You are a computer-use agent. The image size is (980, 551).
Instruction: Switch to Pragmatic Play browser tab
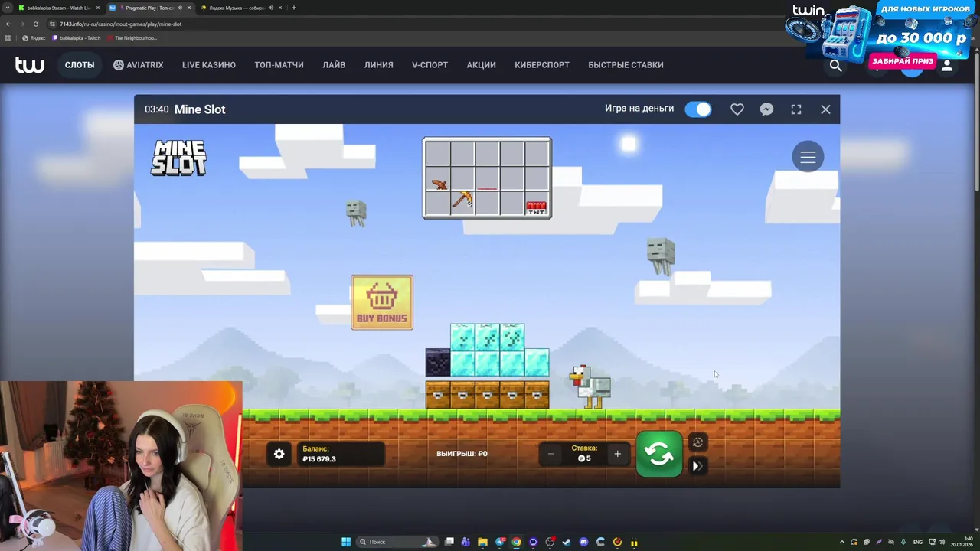pyautogui.click(x=149, y=8)
